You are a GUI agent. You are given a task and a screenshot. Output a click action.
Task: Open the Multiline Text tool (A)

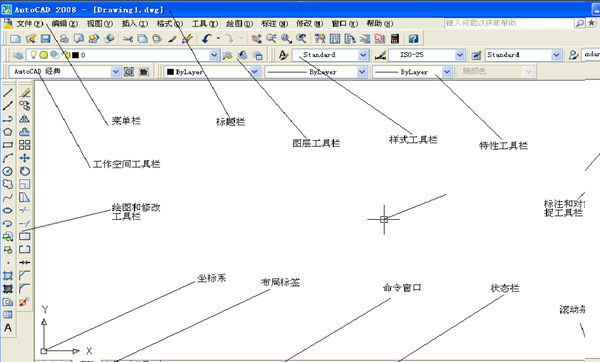click(x=8, y=328)
